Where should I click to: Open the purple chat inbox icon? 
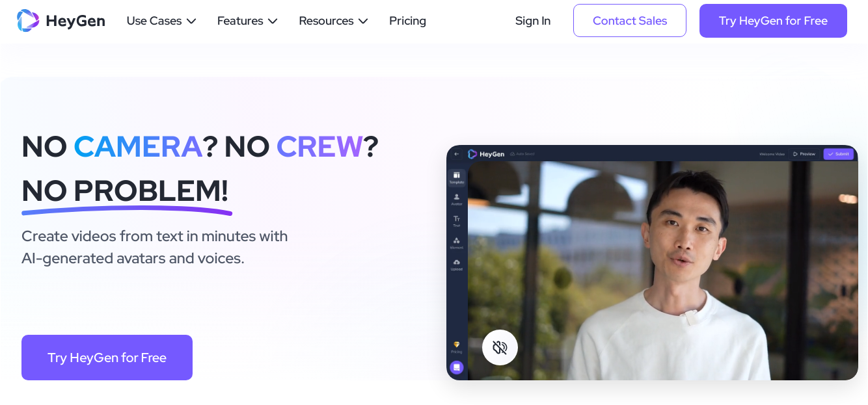click(456, 367)
